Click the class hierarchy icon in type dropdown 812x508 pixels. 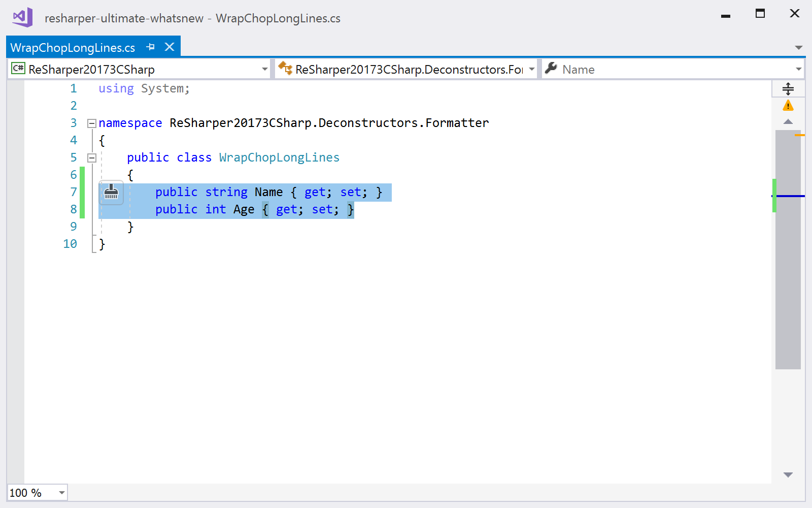tap(285, 68)
